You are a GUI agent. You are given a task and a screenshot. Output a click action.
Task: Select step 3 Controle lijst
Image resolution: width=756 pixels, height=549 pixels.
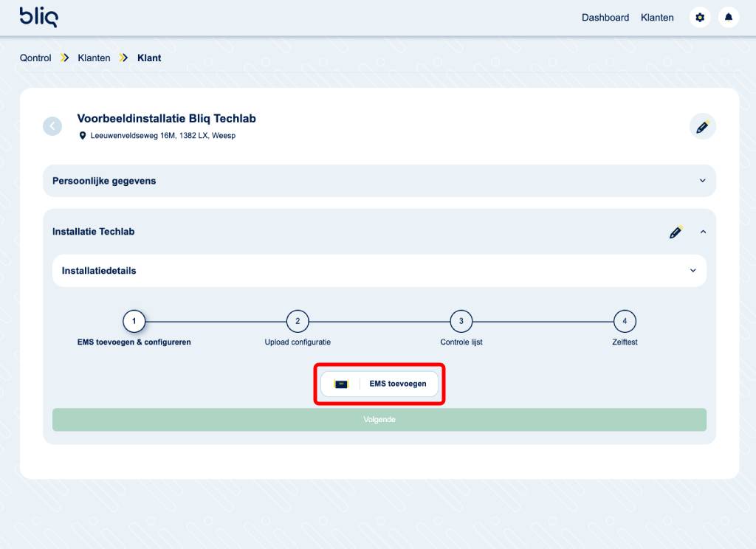point(461,321)
